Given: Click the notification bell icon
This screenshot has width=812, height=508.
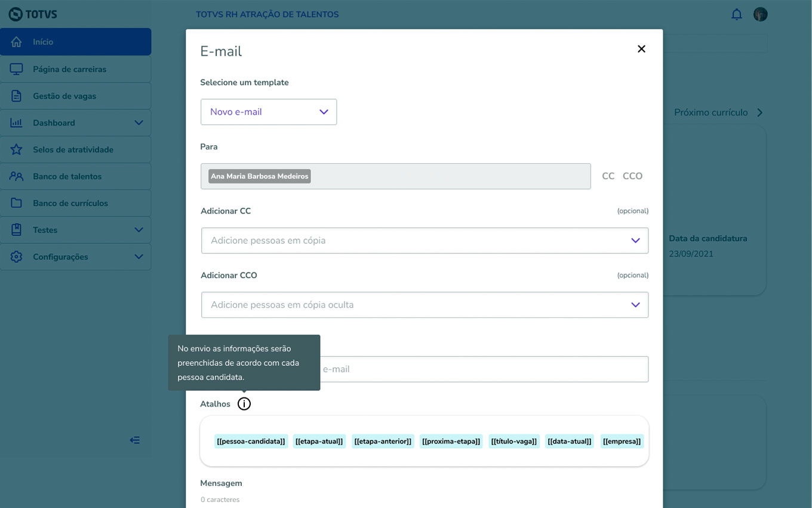Looking at the screenshot, I should pos(737,14).
